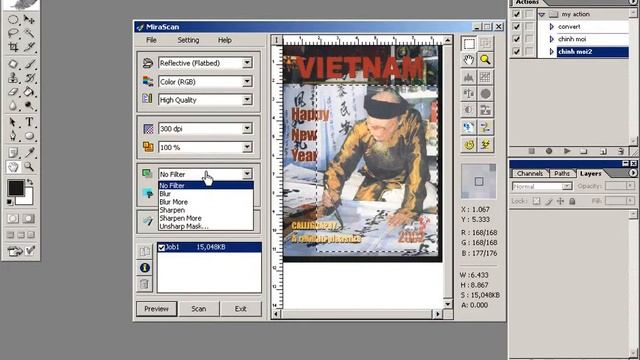Swap foreground and background colors
This screenshot has height=360, width=640.
(x=30, y=182)
